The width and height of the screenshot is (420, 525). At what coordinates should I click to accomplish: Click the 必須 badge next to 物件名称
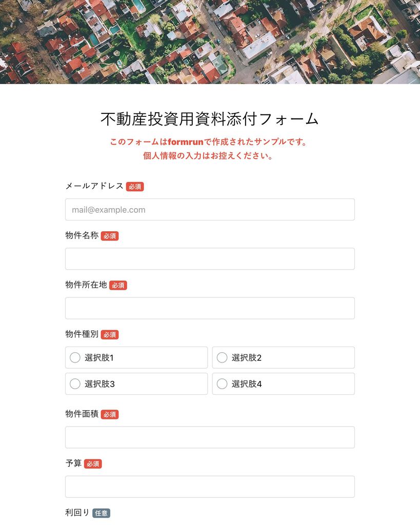110,236
